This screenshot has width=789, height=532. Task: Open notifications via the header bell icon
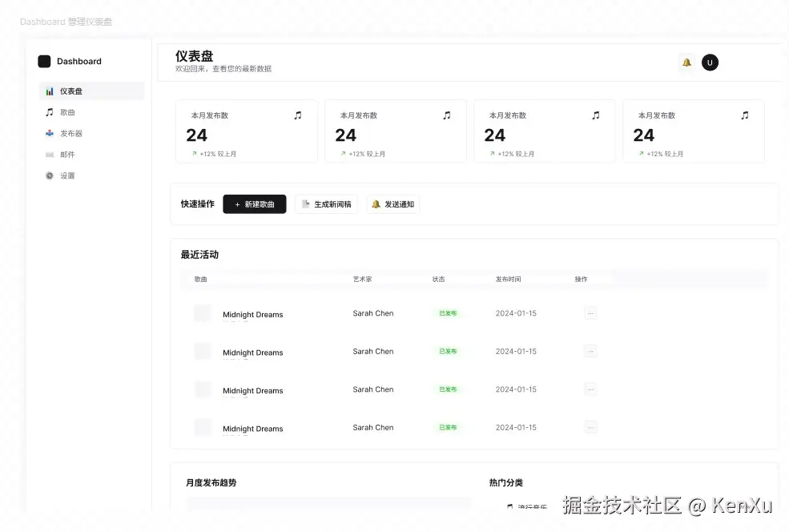pyautogui.click(x=686, y=62)
